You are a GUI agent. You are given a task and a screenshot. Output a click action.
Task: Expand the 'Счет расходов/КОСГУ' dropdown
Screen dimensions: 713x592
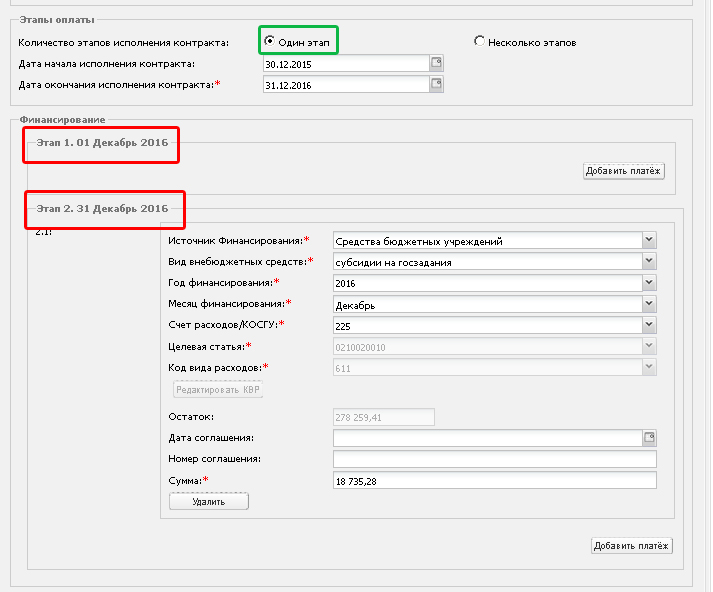648,325
